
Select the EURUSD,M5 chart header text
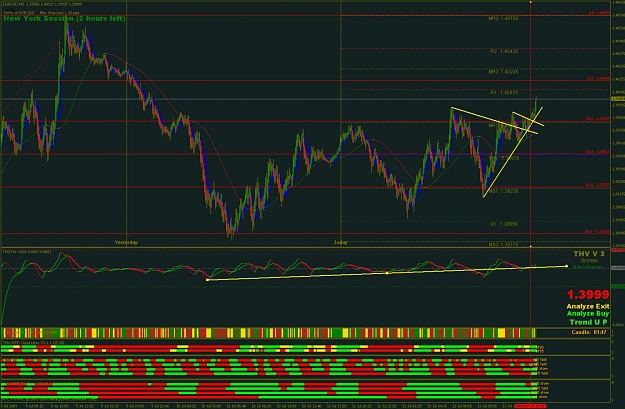coord(43,4)
